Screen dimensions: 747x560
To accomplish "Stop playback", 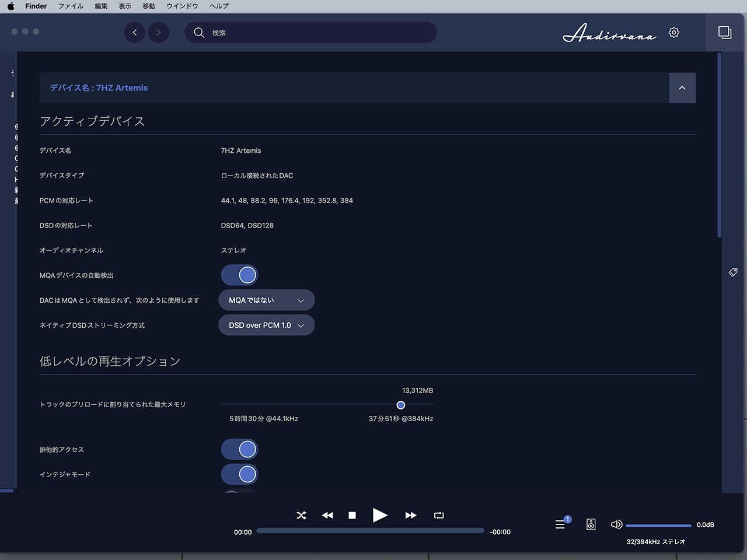I will point(352,515).
